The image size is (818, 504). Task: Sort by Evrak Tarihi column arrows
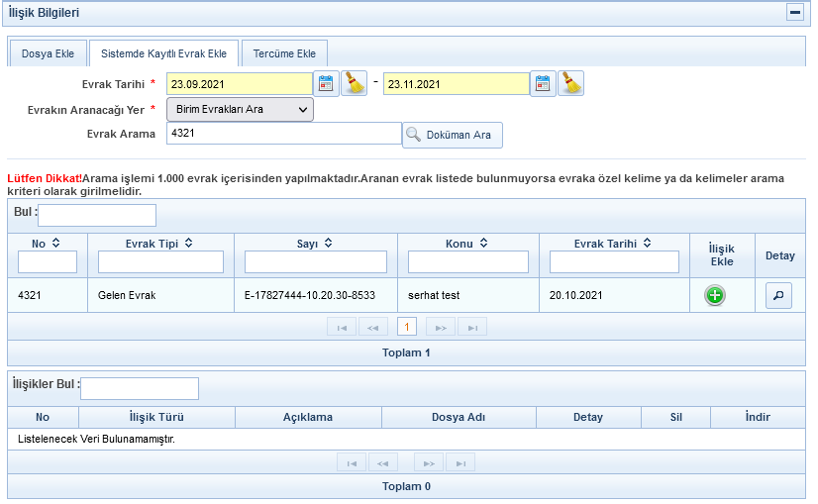[646, 243]
